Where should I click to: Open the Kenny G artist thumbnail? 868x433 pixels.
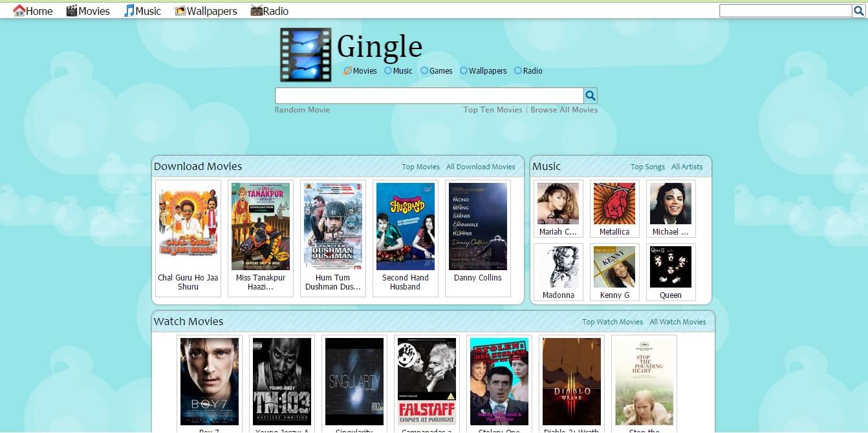tap(614, 267)
